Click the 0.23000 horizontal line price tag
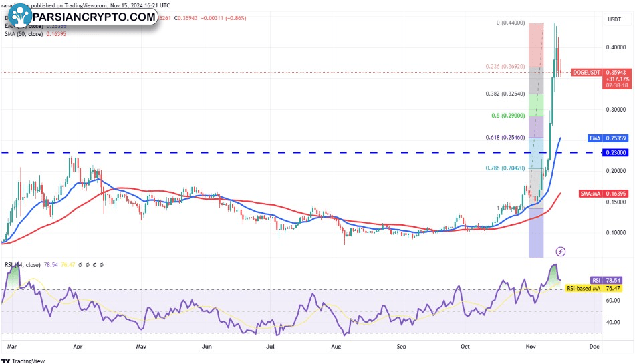Viewport: 635px width, 364px height. point(616,152)
